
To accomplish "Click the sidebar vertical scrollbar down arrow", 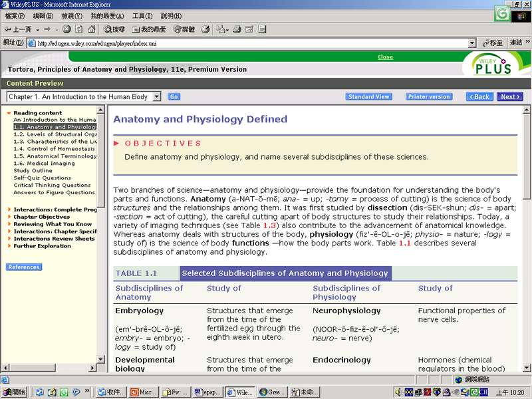I will point(100,359).
